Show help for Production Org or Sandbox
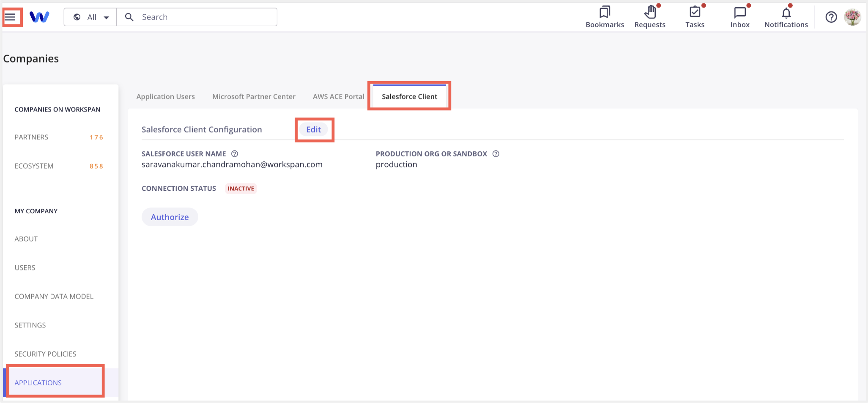Image resolution: width=868 pixels, height=403 pixels. [x=496, y=154]
